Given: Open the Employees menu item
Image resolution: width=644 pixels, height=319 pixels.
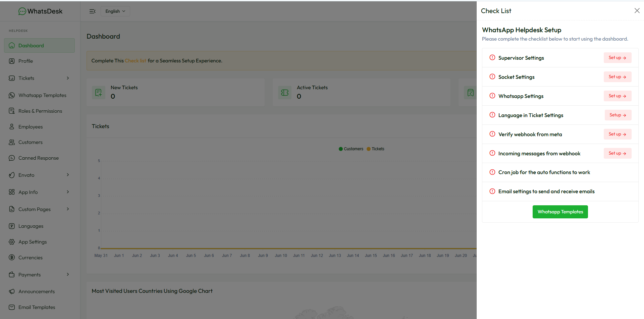Looking at the screenshot, I should coord(39,127).
